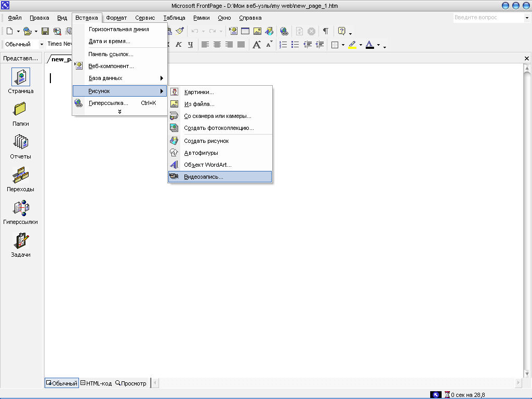Screen dimensions: 532x399
Task: Click the Decrease Indent icon
Action: (x=308, y=45)
